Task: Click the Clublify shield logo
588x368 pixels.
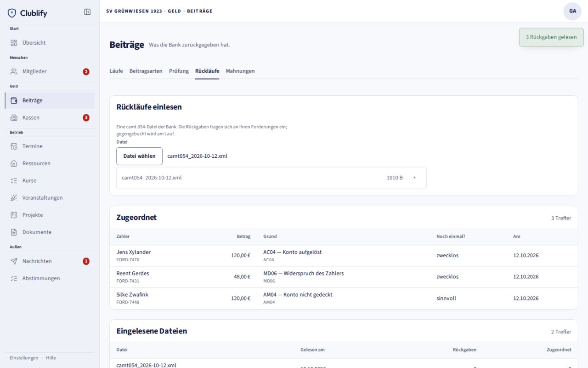Action: pos(12,13)
